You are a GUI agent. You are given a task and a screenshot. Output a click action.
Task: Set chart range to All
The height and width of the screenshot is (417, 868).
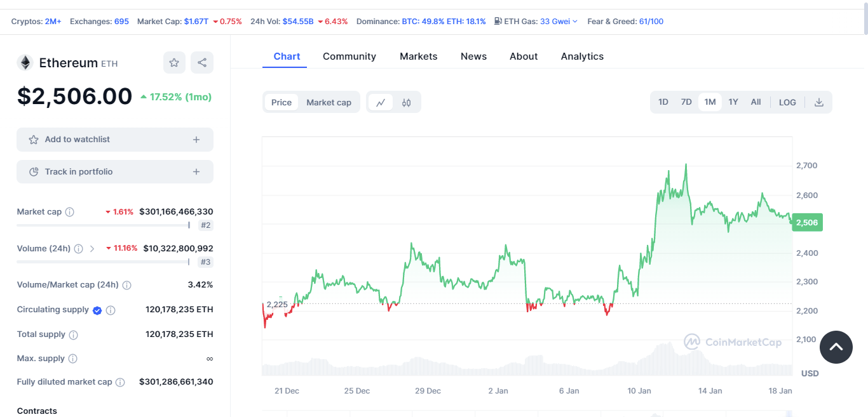756,102
